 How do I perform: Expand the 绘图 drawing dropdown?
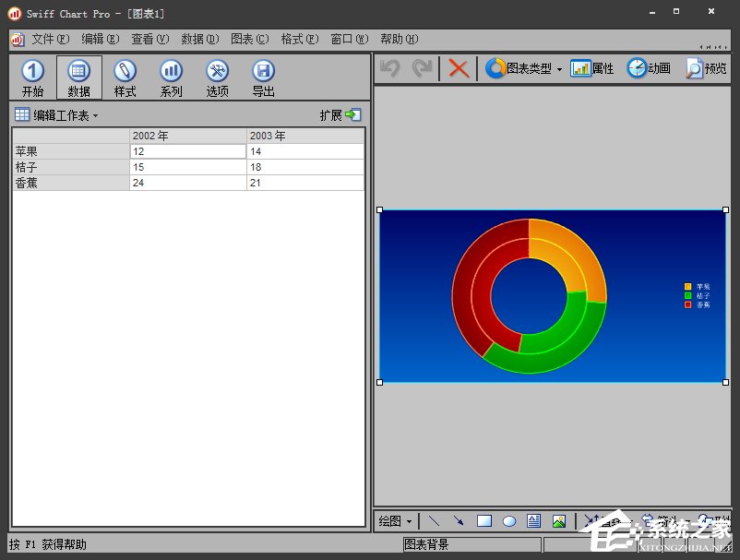pos(397,521)
